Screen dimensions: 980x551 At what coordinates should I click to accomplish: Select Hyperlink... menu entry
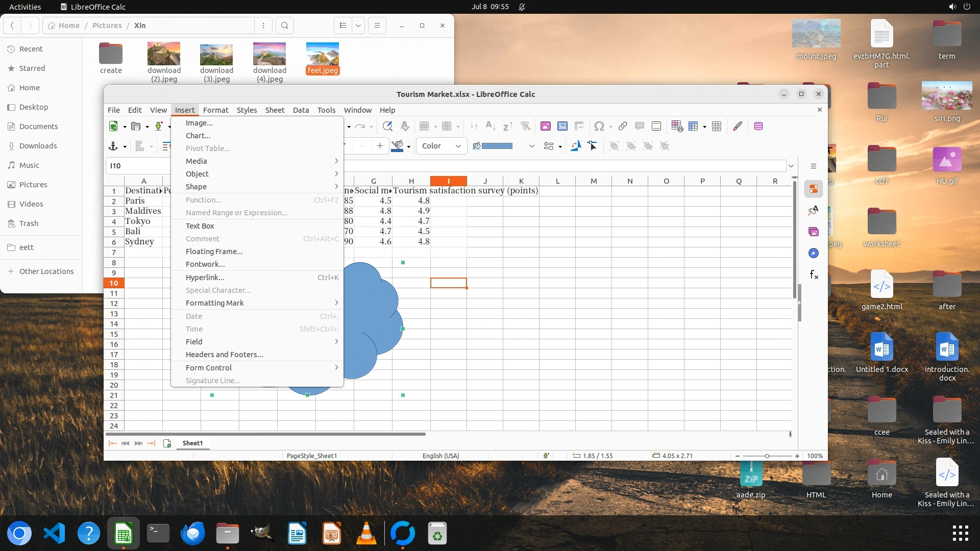click(205, 278)
